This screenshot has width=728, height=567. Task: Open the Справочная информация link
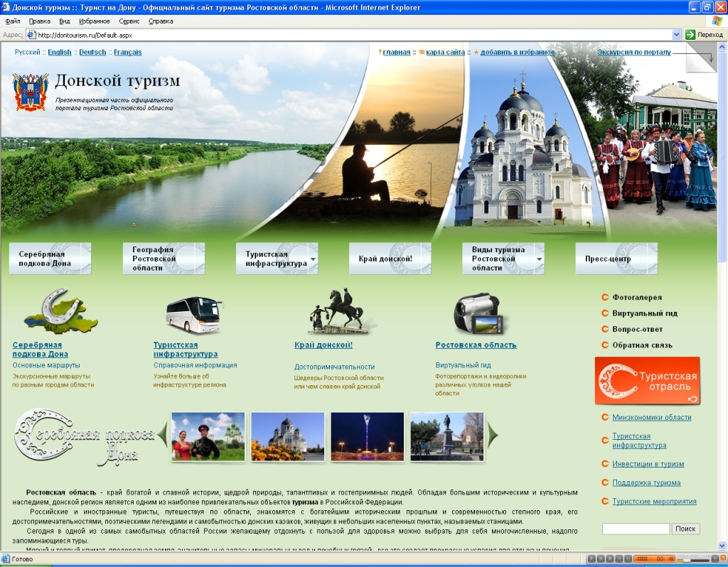click(196, 365)
